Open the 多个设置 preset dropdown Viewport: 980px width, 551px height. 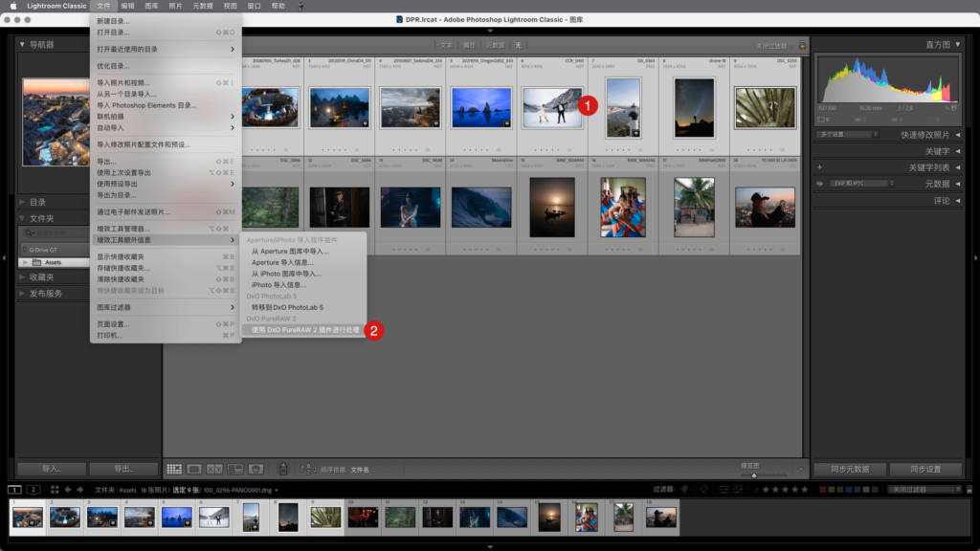(x=848, y=134)
